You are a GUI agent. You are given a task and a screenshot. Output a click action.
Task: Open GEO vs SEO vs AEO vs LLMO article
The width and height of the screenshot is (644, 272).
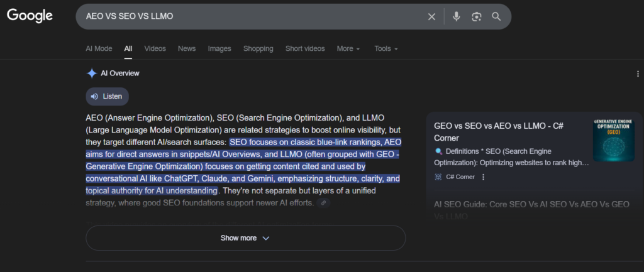pyautogui.click(x=499, y=132)
